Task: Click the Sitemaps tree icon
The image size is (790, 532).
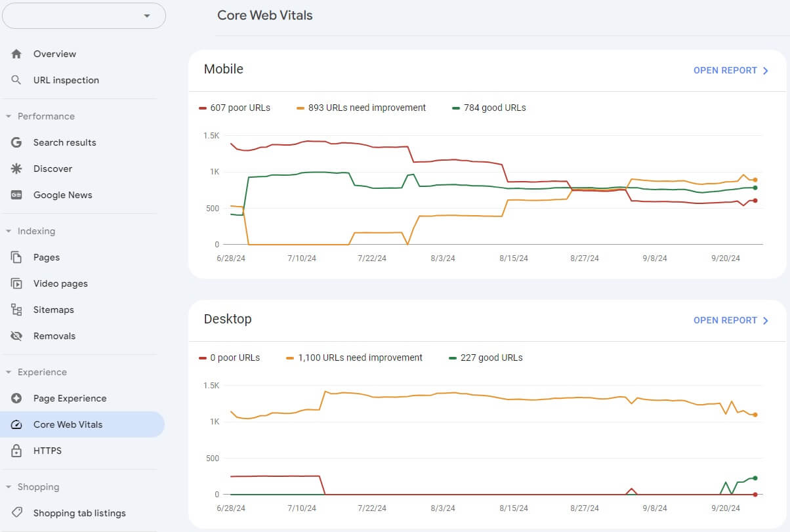Action: (x=17, y=310)
